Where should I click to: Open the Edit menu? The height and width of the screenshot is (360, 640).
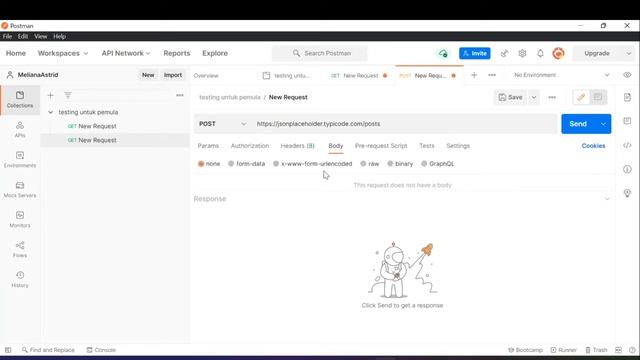(23, 36)
